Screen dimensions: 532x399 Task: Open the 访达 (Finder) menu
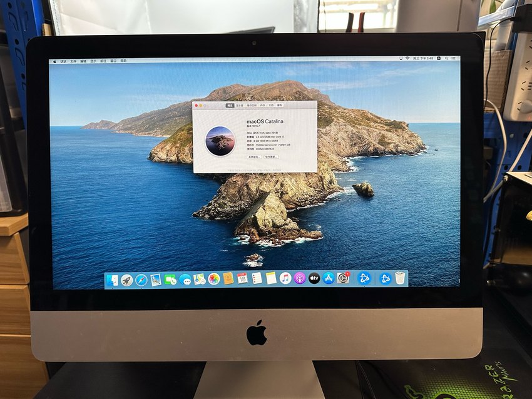coord(63,61)
